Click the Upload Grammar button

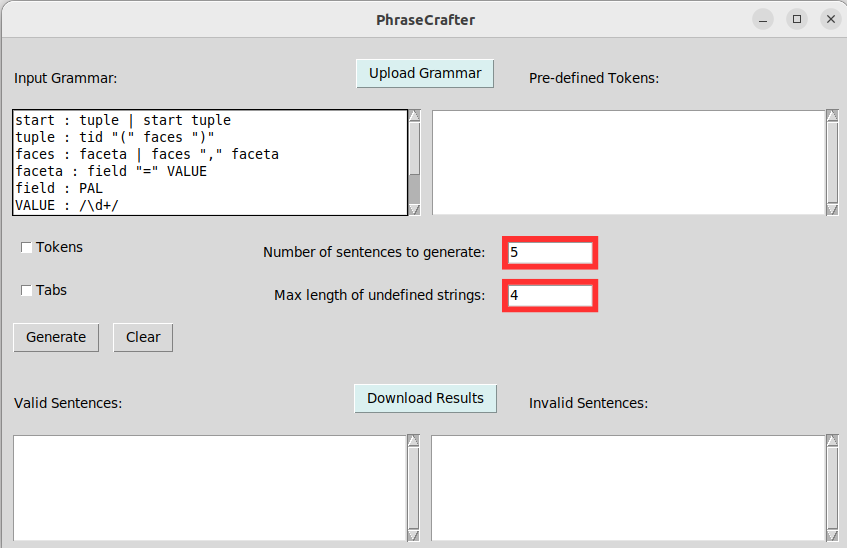pyautogui.click(x=424, y=73)
